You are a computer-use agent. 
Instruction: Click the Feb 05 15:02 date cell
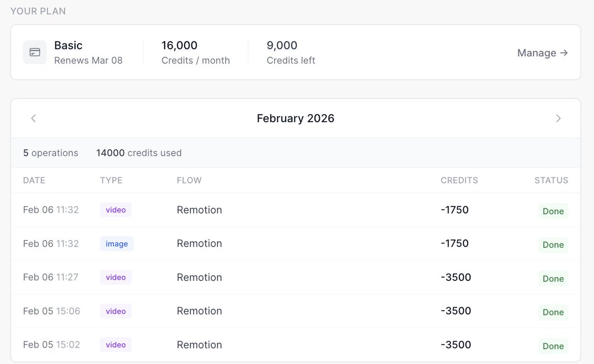(x=51, y=345)
